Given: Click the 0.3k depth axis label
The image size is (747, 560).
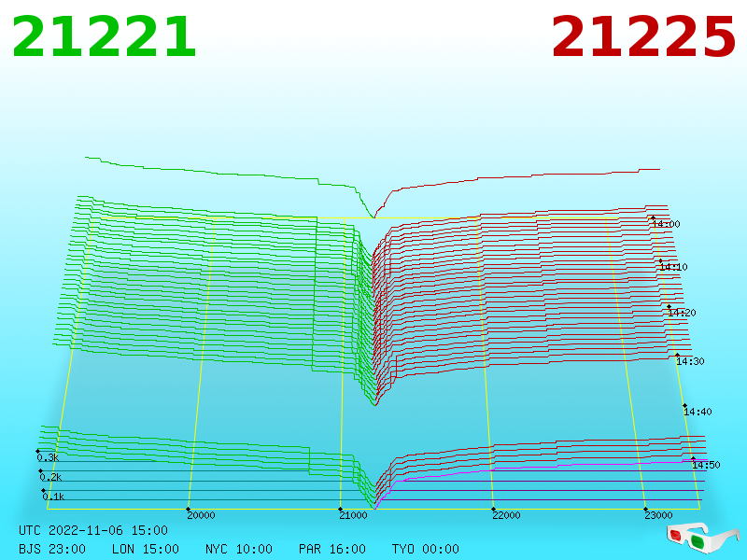Looking at the screenshot, I should [x=48, y=457].
